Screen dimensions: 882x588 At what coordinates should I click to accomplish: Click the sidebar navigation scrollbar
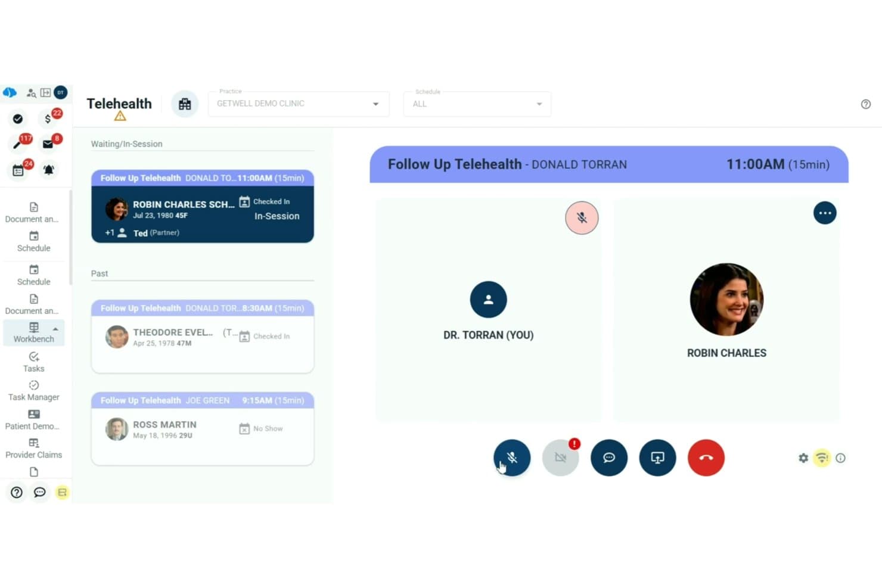click(70, 238)
